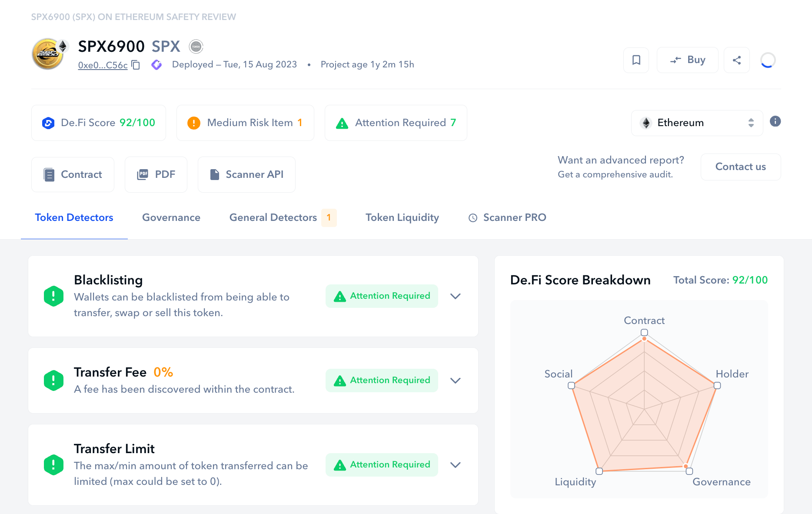
Task: Open Scanner API
Action: [x=246, y=174]
